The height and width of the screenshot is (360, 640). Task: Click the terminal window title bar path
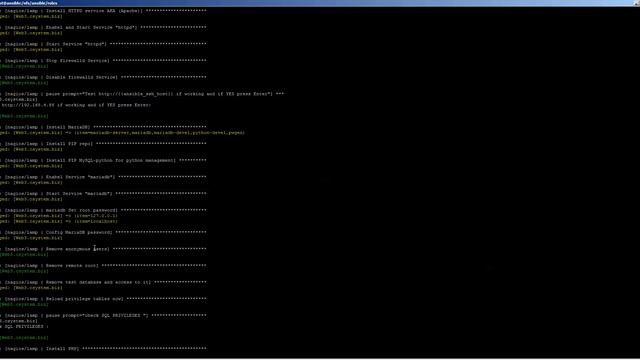point(29,3)
